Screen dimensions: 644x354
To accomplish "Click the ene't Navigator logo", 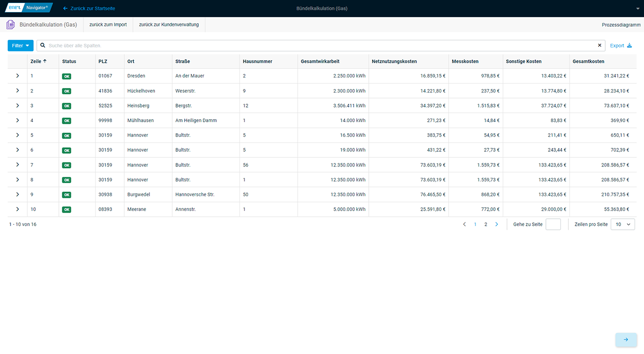I will coord(29,8).
